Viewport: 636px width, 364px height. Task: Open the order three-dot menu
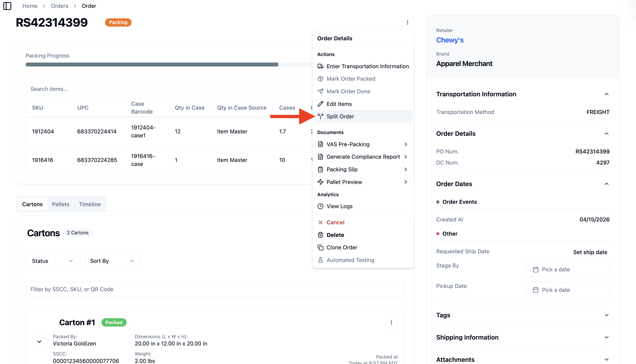pyautogui.click(x=407, y=22)
